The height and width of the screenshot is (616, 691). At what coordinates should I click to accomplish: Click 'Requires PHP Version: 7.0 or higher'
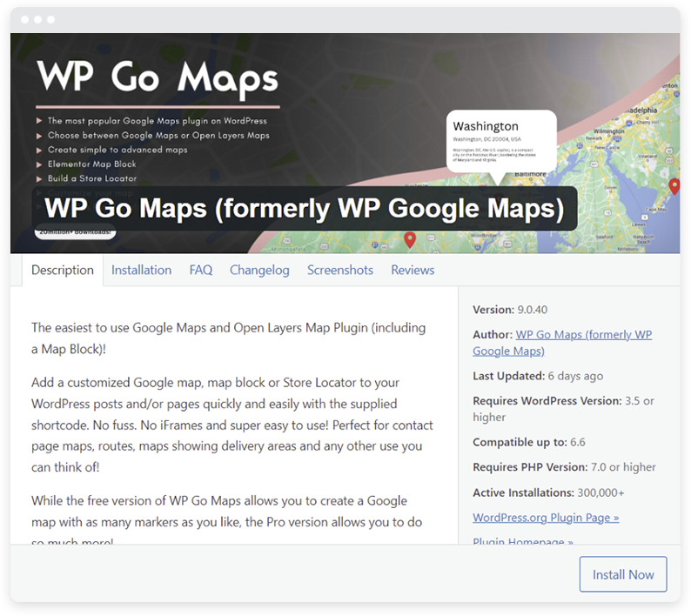click(x=564, y=467)
